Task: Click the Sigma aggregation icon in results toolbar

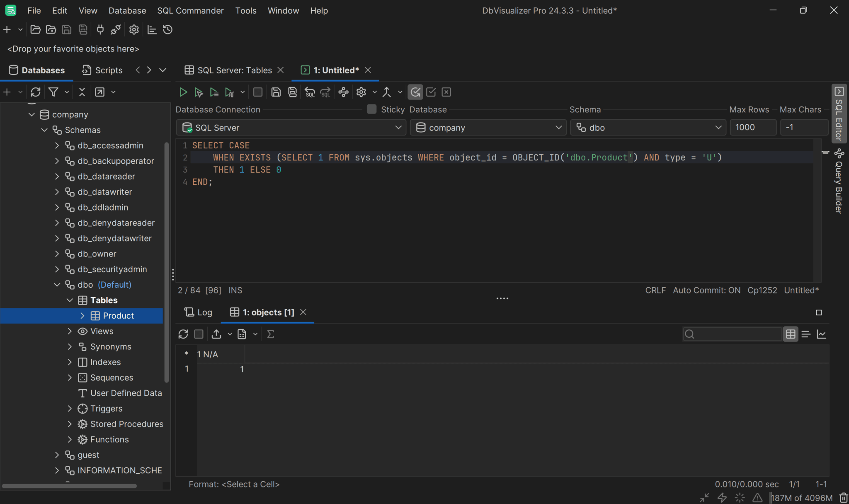Action: coord(270,334)
